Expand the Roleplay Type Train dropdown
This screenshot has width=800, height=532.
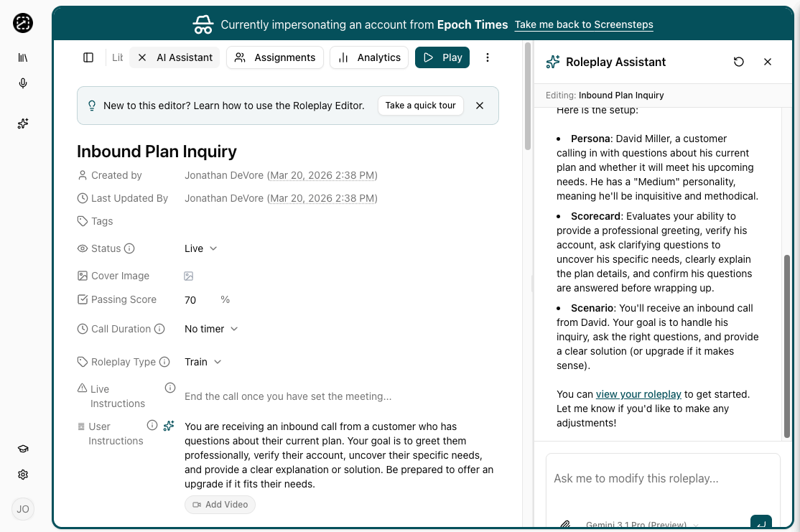tap(203, 362)
